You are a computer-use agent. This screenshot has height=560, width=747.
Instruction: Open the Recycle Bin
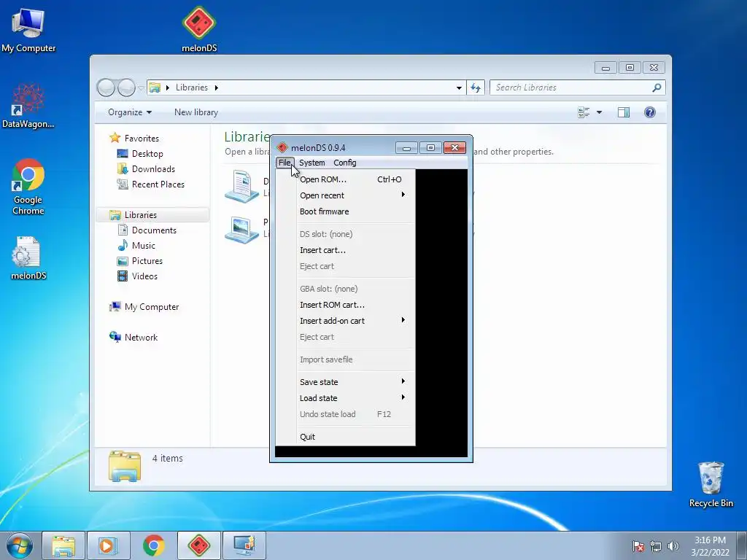click(x=711, y=484)
